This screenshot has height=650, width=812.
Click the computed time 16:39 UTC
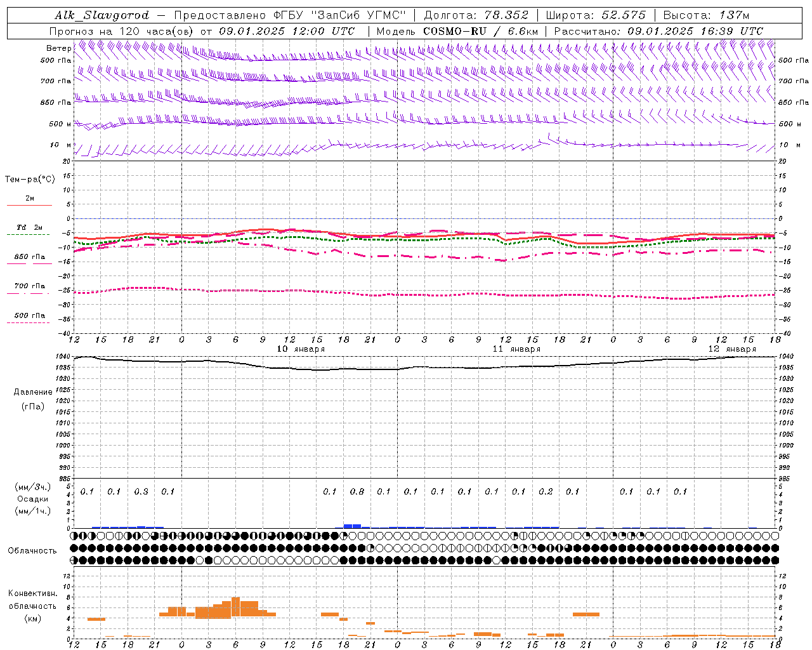pyautogui.click(x=731, y=31)
